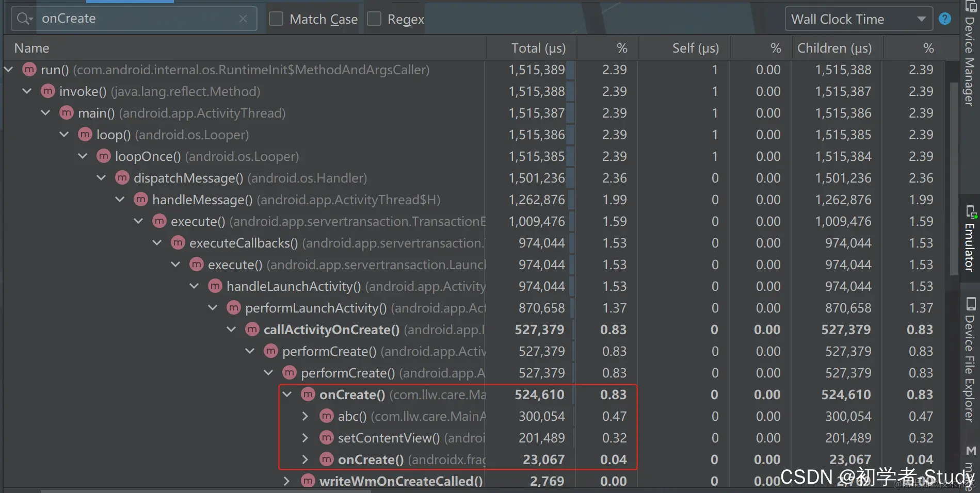Screen dimensions: 980x493
Task: Click the method icon beside main()
Action: point(67,112)
